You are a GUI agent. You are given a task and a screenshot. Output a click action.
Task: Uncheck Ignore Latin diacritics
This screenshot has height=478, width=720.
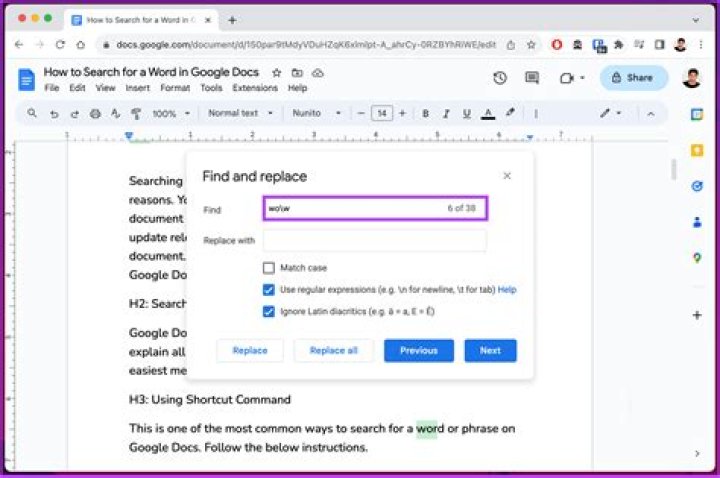pos(268,312)
